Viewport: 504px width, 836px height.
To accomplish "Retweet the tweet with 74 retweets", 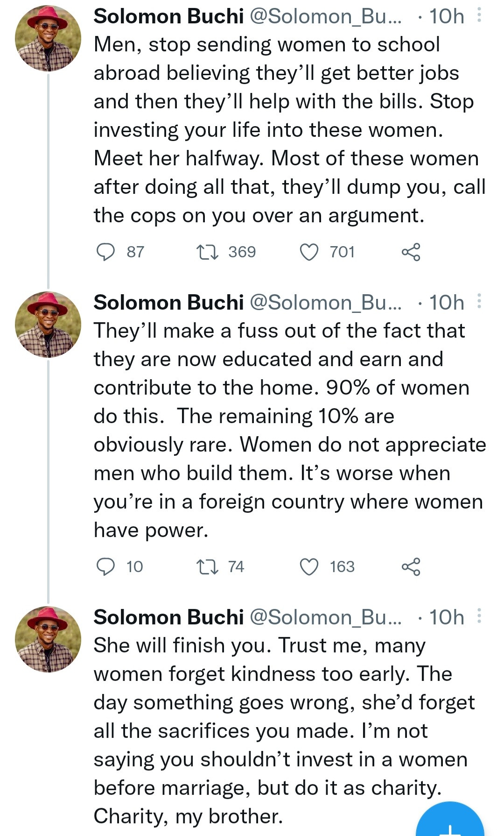I will [x=207, y=567].
